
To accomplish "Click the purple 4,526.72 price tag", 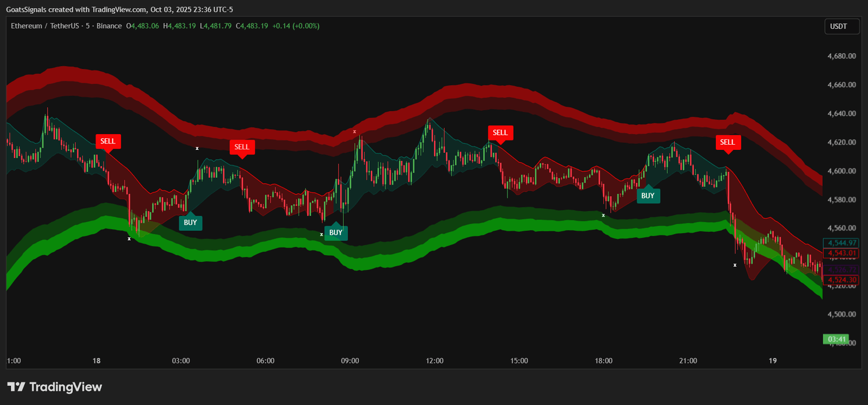I will click(841, 270).
